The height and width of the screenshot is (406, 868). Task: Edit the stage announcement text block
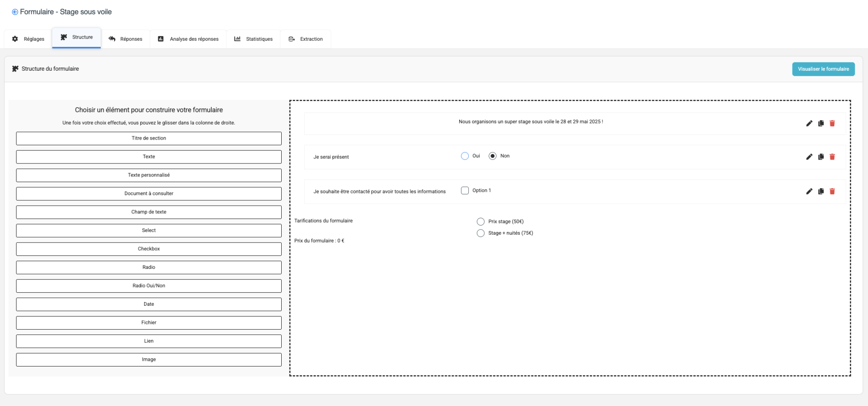tap(809, 124)
